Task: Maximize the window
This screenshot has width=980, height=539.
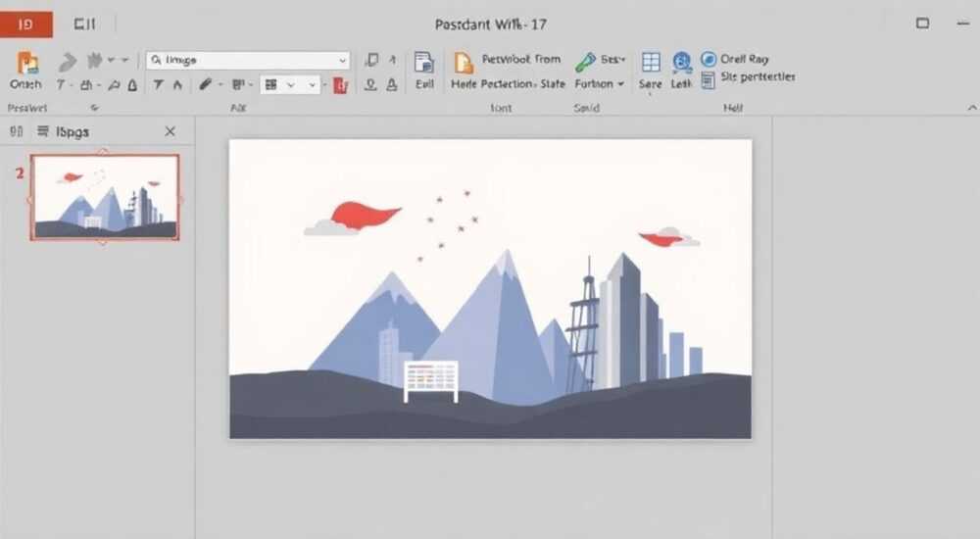Action: [922, 24]
